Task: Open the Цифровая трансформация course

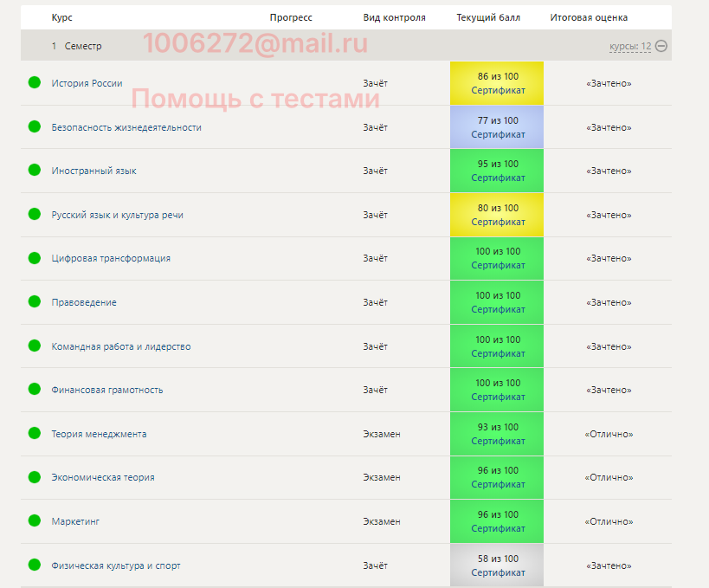Action: (x=111, y=258)
